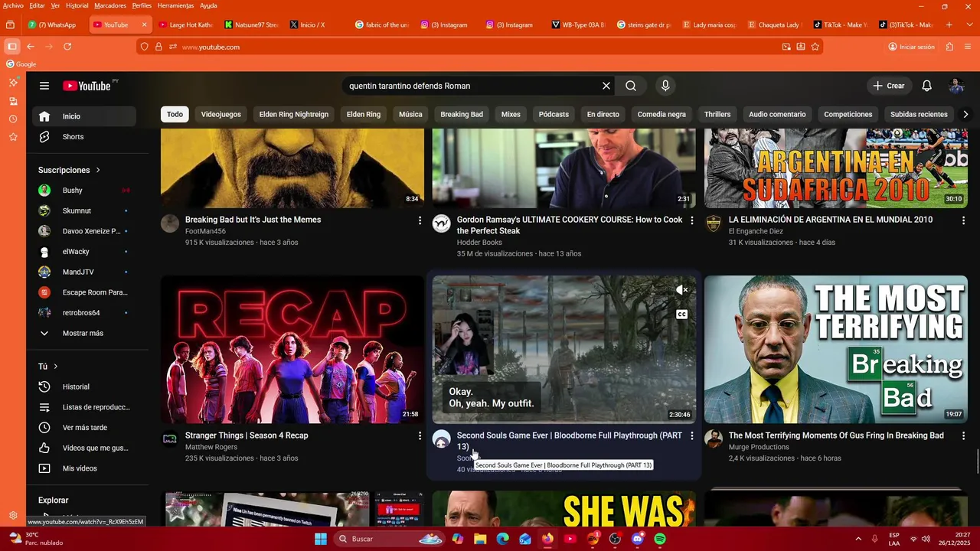Open Discord from the taskbar
The image size is (980, 551).
tap(638, 539)
